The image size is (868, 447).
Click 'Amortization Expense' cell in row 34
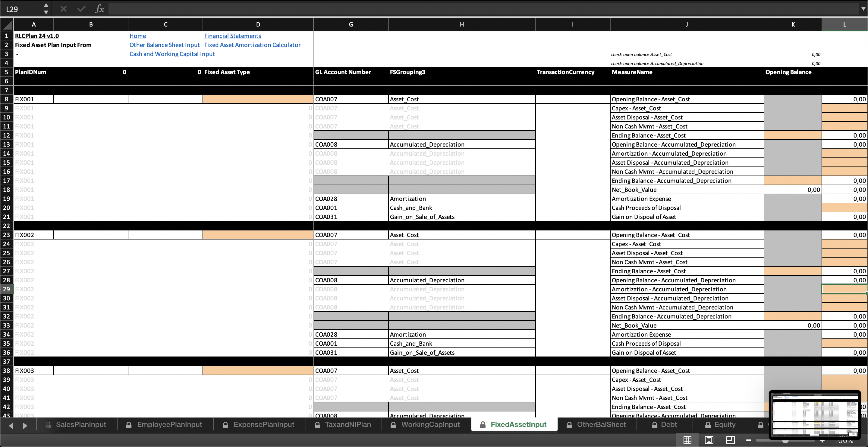(687, 334)
